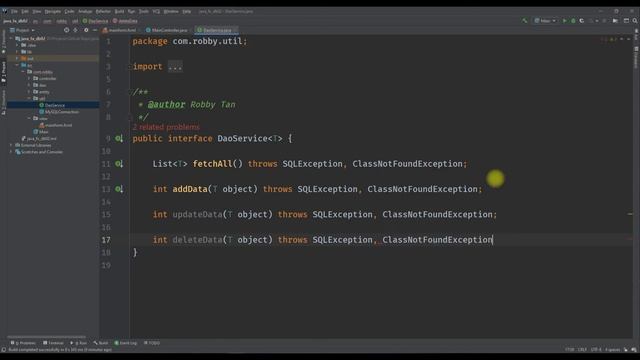Click implementation gutter icon on line 13
Image resolution: width=640 pixels, height=360 pixels.
(x=118, y=189)
